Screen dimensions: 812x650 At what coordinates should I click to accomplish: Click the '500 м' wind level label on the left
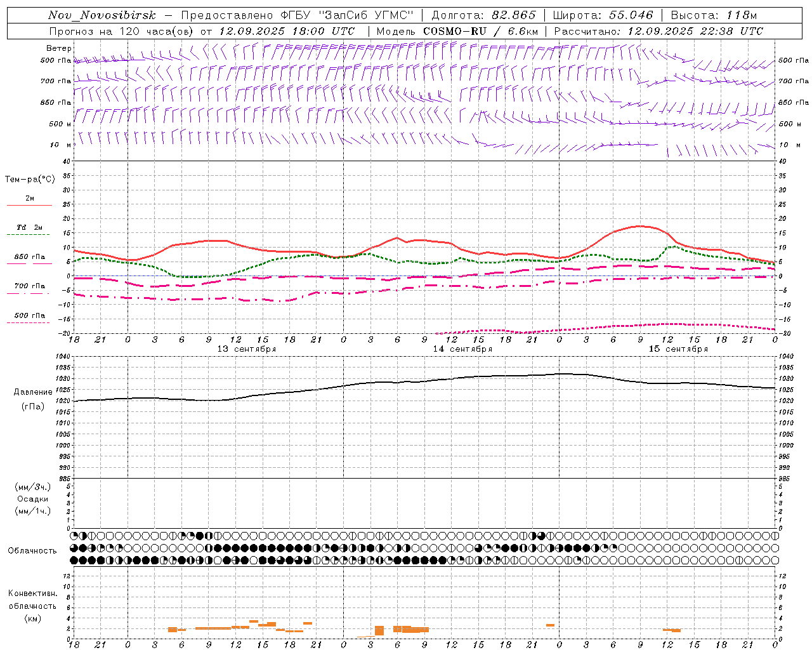point(60,124)
